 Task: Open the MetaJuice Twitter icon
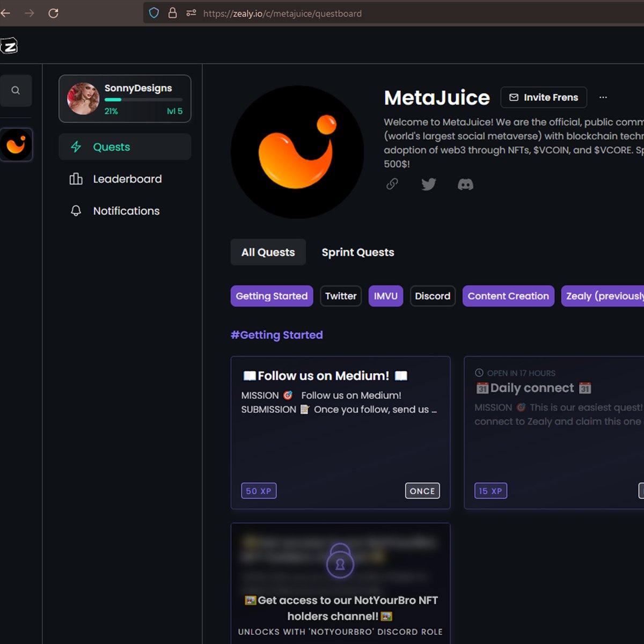pos(429,184)
